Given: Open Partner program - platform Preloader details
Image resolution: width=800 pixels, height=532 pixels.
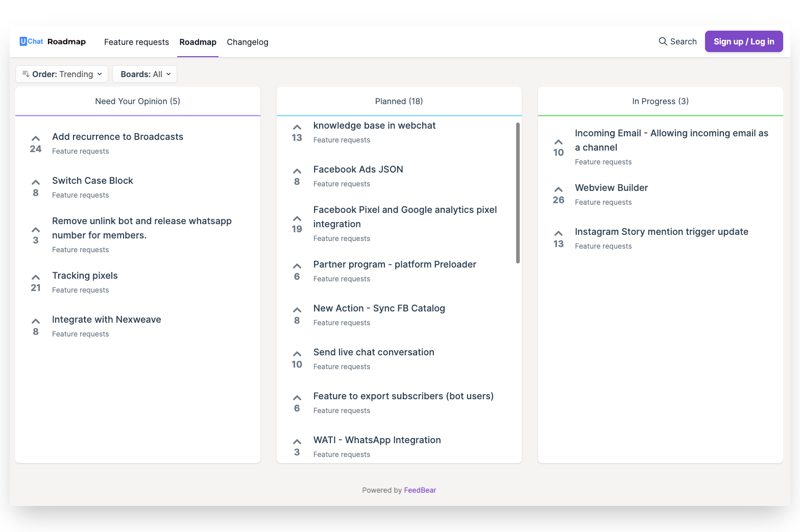Looking at the screenshot, I should point(395,264).
